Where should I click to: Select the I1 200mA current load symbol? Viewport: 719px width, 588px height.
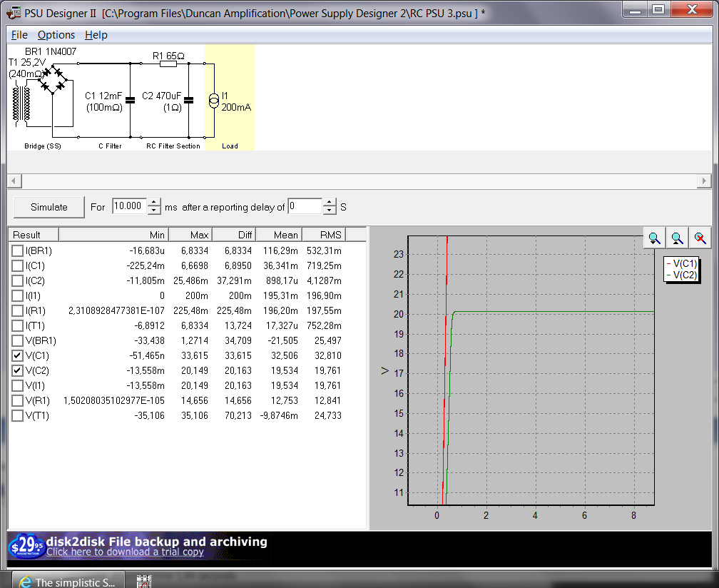[x=214, y=101]
